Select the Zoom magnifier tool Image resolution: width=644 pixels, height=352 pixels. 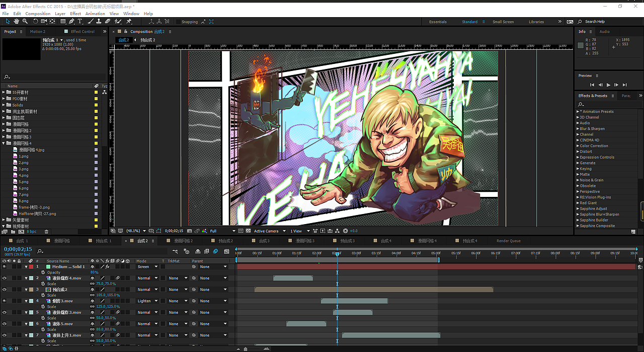click(x=25, y=22)
